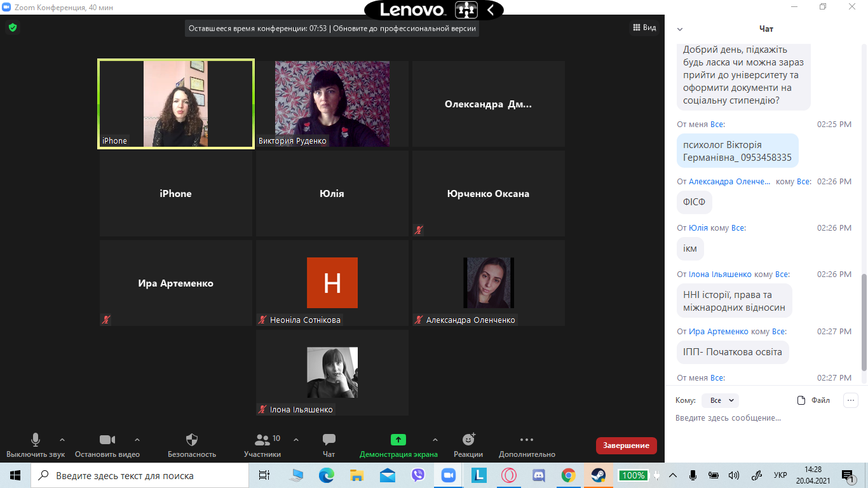Select Неоніла Сотнікова tile with H avatar
This screenshot has width=868, height=488.
tap(332, 283)
